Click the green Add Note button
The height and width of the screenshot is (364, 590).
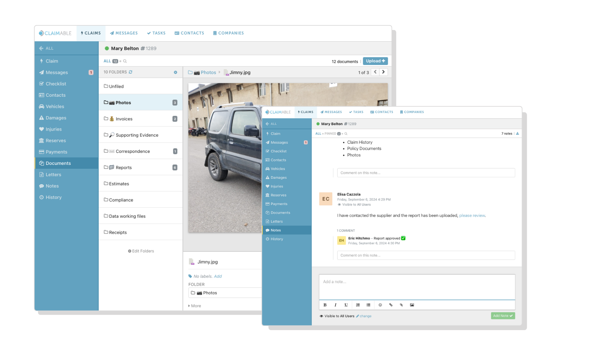point(503,316)
